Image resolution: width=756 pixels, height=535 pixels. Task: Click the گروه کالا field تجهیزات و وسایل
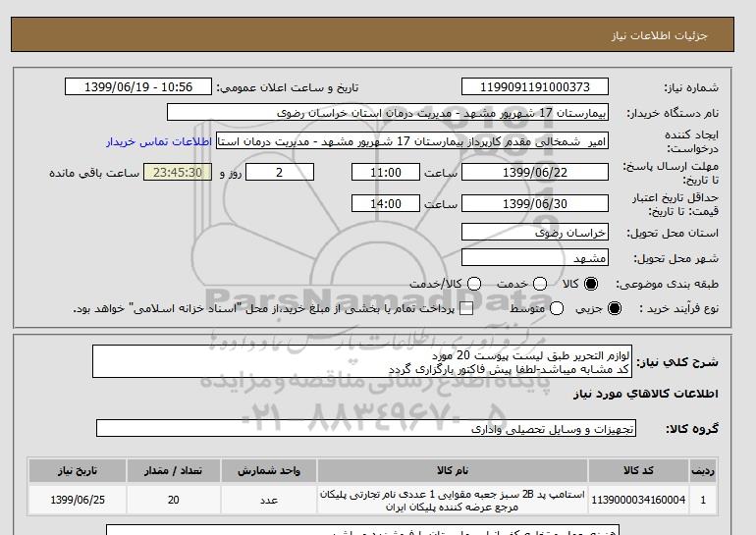pyautogui.click(x=366, y=428)
